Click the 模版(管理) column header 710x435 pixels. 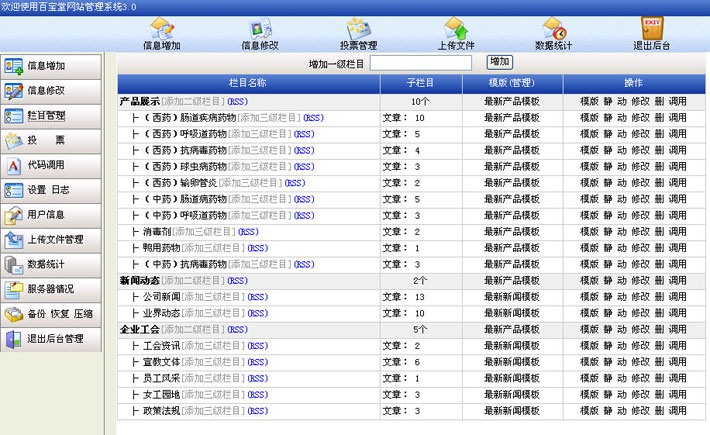click(512, 83)
